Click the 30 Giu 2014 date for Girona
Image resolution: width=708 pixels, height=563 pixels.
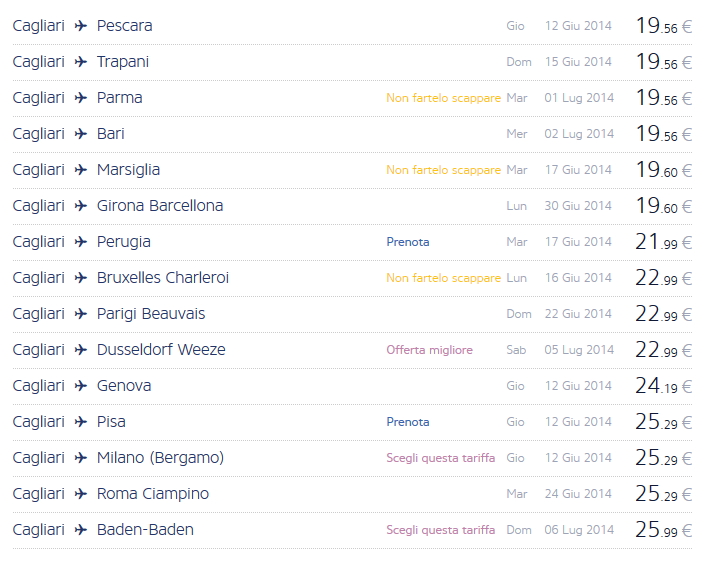578,206
